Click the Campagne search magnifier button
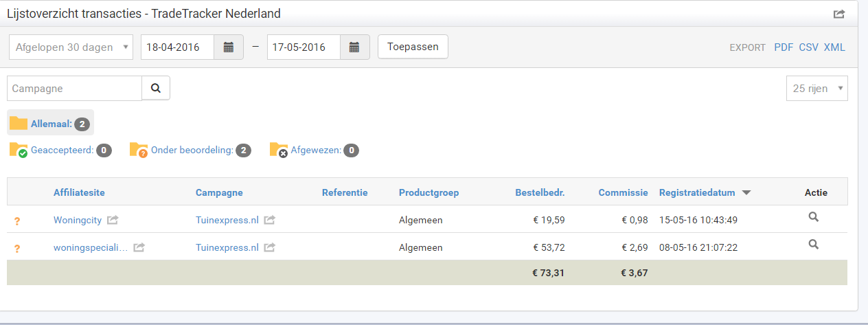 tap(156, 88)
